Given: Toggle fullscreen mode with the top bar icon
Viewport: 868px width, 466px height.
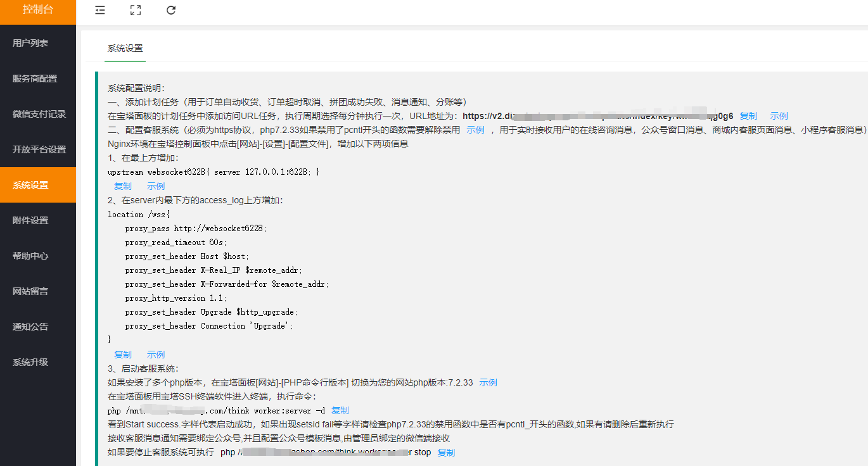Looking at the screenshot, I should 135,10.
